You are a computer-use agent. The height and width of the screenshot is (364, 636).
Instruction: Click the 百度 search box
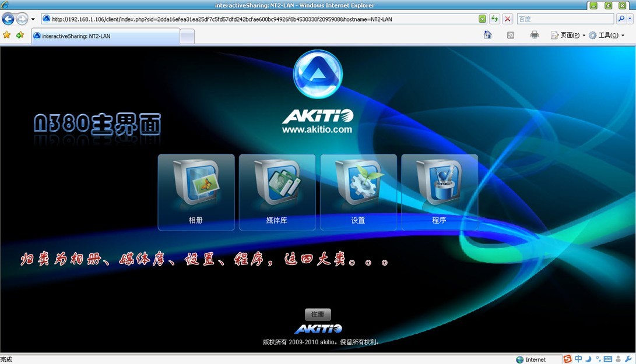click(x=565, y=19)
